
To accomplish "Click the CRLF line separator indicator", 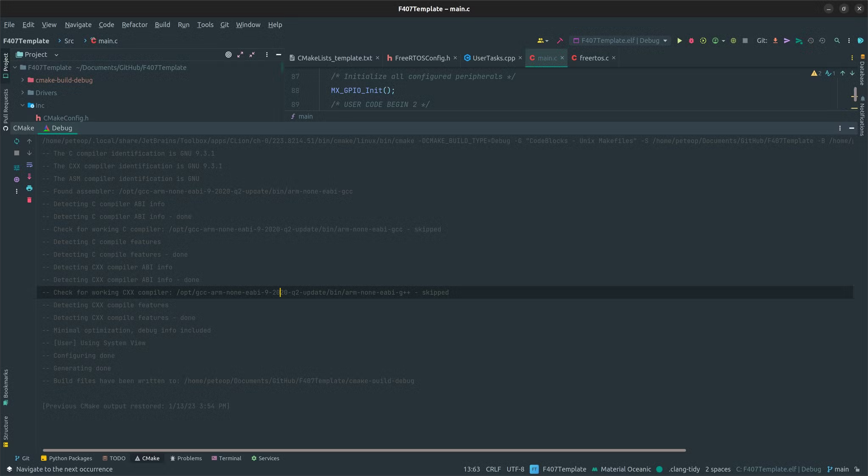I will point(493,469).
